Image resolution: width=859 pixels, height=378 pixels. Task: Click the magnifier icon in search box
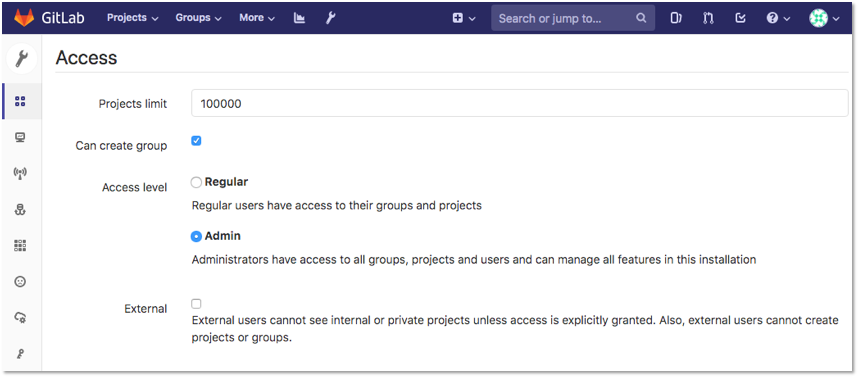pos(641,18)
